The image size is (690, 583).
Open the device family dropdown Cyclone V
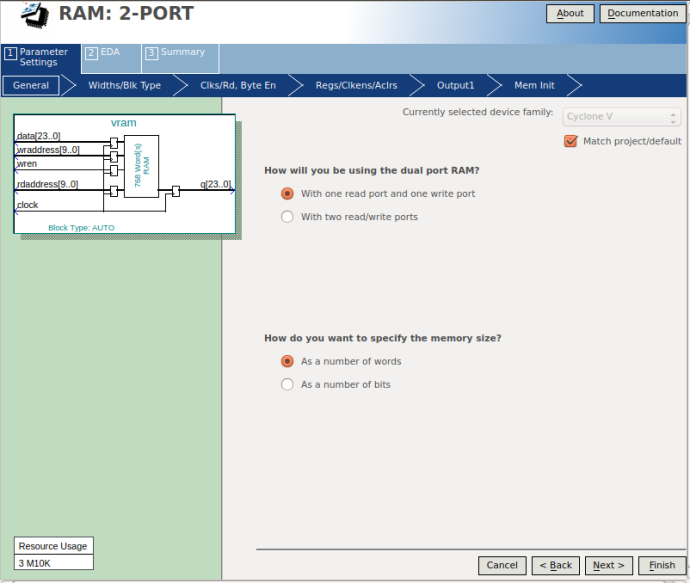(621, 117)
